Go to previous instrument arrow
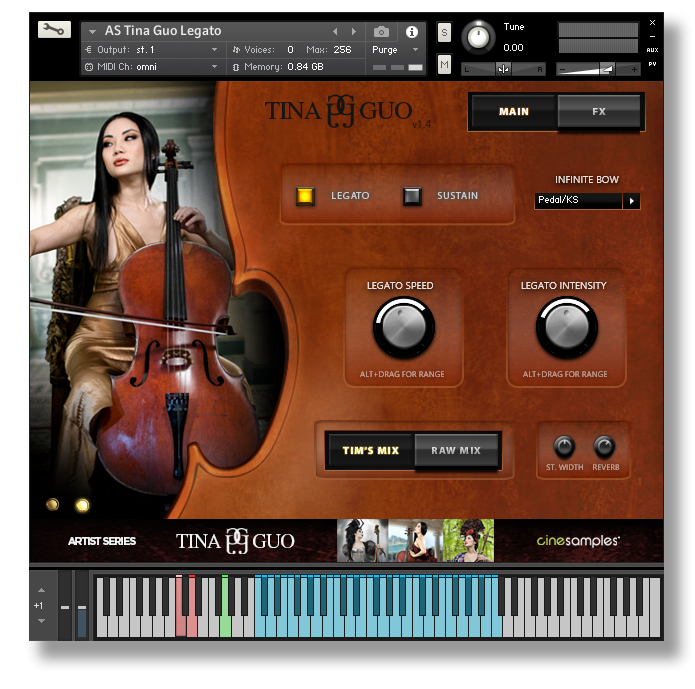 (335, 31)
